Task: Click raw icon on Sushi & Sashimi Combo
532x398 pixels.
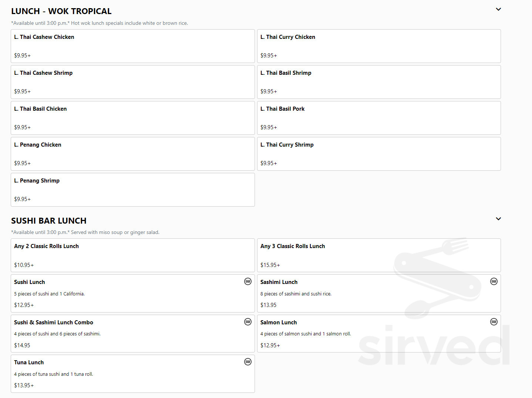Action: (248, 322)
